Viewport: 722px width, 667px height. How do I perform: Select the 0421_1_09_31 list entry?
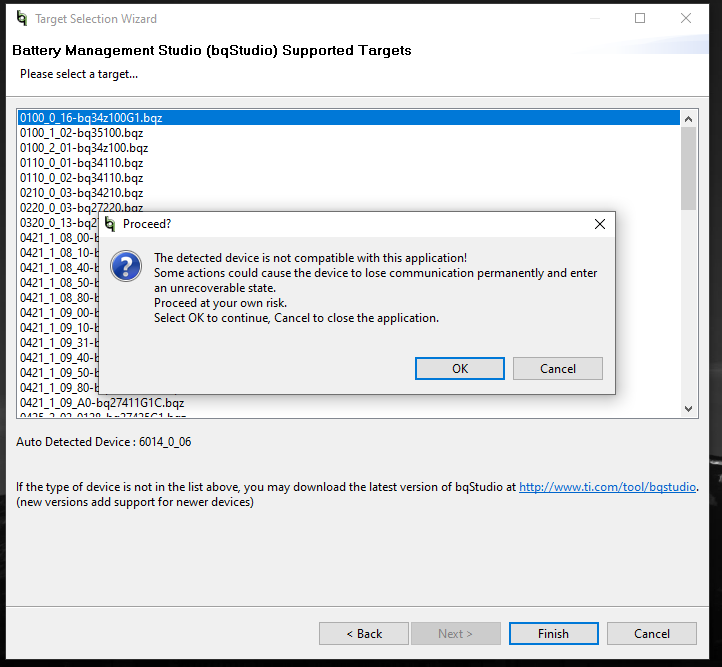click(59, 343)
